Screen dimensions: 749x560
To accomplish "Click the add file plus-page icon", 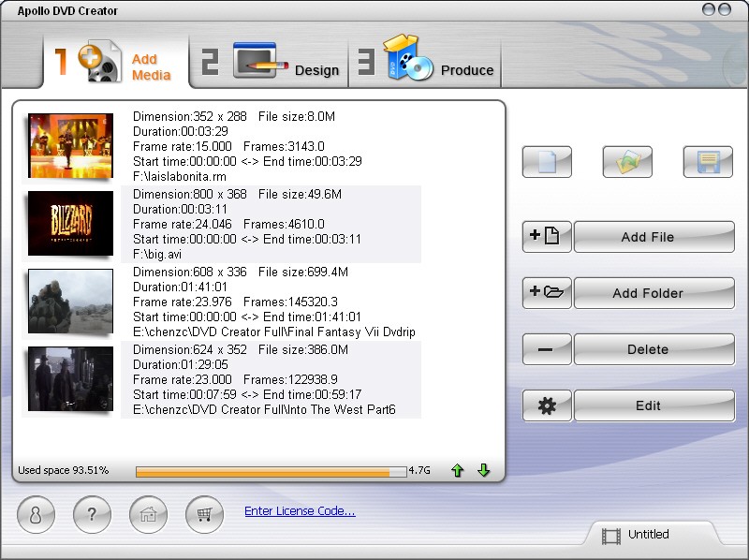I will [x=546, y=237].
